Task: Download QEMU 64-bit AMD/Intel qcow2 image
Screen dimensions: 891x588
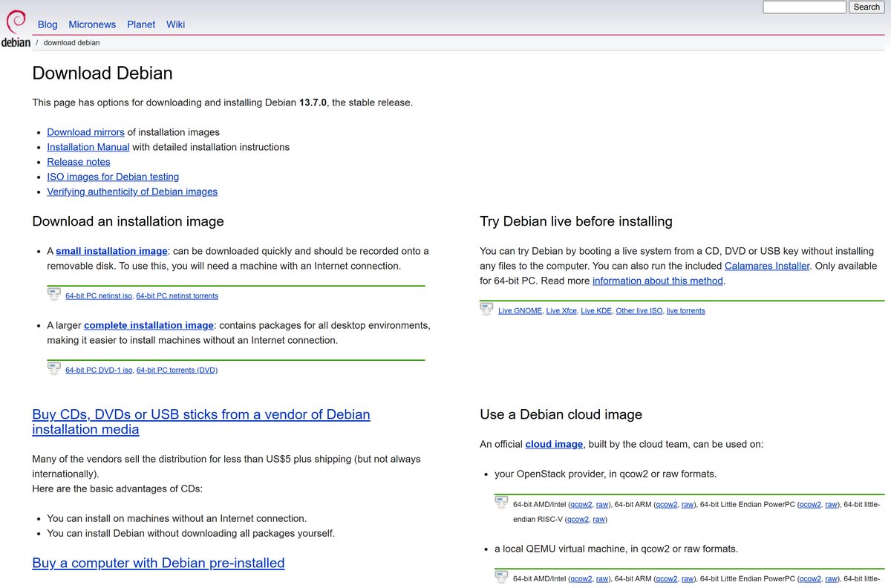Action: (x=581, y=578)
